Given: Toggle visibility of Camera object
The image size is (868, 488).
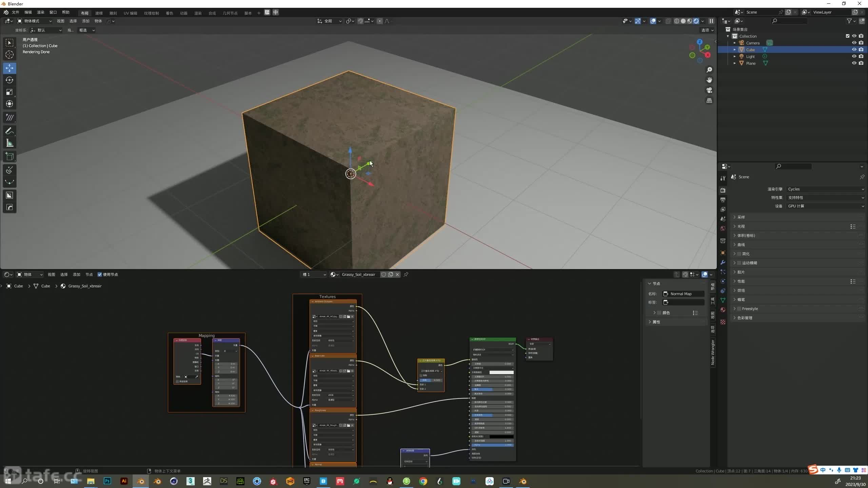Looking at the screenshot, I should pos(853,43).
